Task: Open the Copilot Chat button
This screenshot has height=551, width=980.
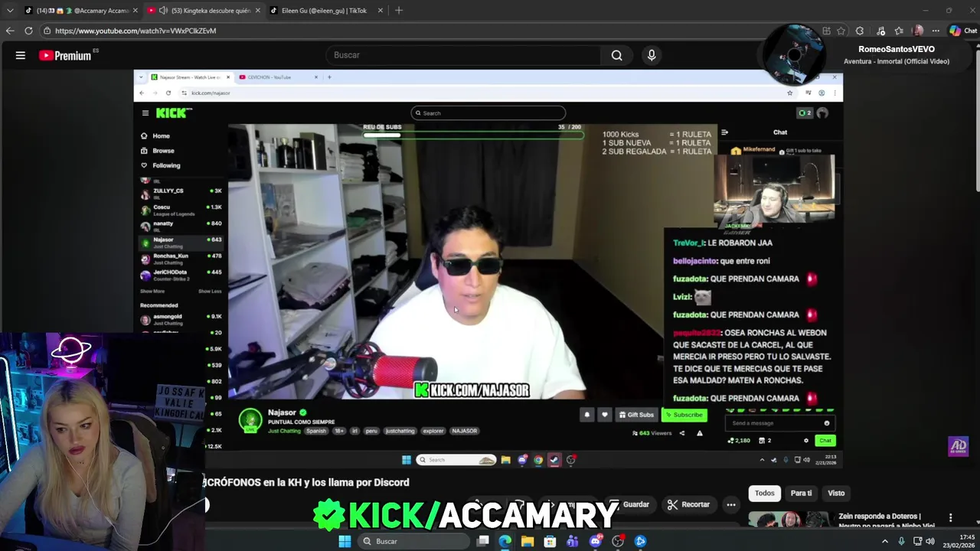Action: tap(963, 31)
